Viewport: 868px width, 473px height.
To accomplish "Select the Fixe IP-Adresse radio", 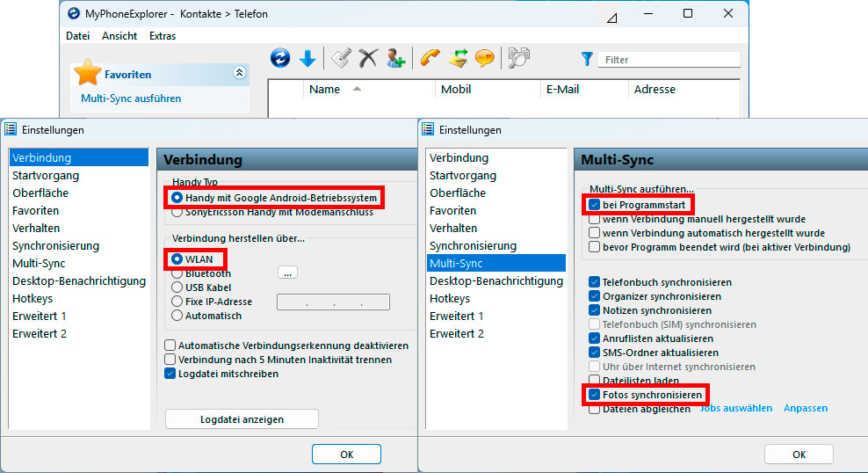I will [x=177, y=302].
